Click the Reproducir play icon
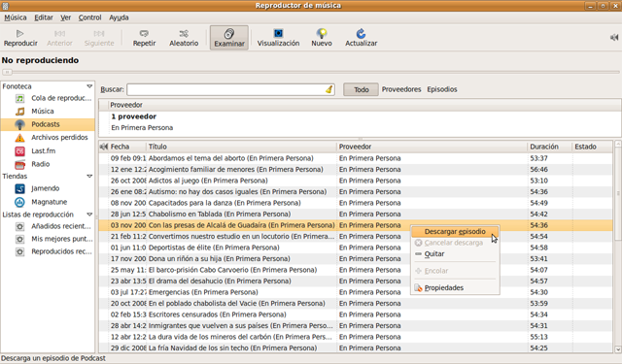 tap(19, 34)
